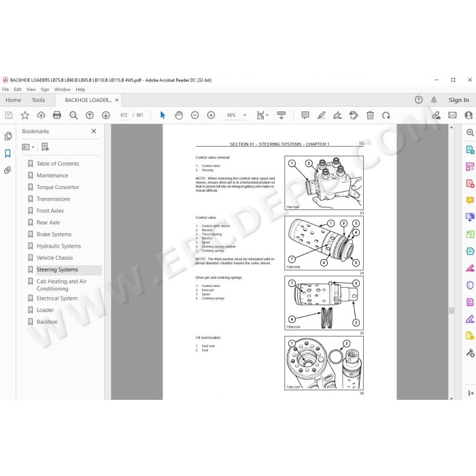Image resolution: width=476 pixels, height=476 pixels.
Task: Open the Torque Concertor bookmark
Action: pyautogui.click(x=58, y=187)
